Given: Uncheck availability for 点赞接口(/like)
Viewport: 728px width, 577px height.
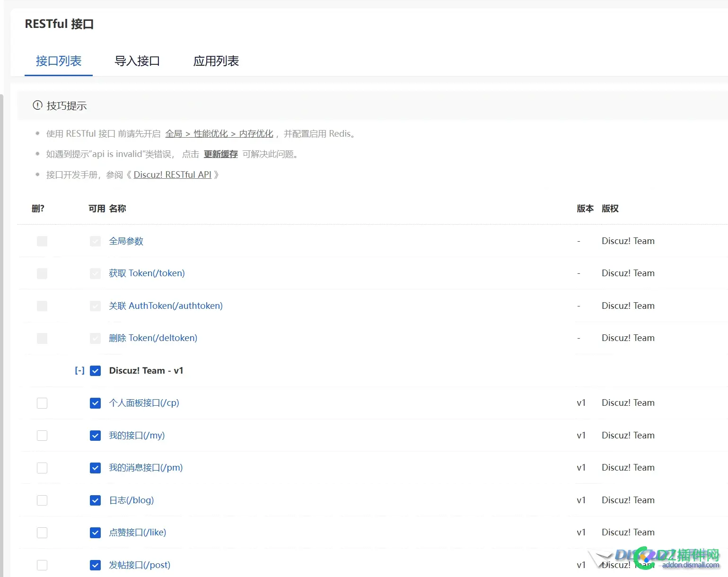Looking at the screenshot, I should [x=95, y=532].
